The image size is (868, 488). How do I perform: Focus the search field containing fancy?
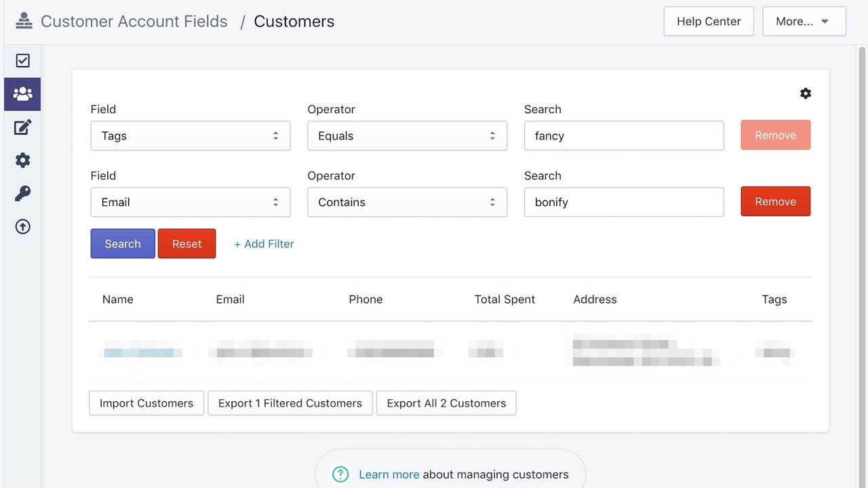click(x=624, y=136)
